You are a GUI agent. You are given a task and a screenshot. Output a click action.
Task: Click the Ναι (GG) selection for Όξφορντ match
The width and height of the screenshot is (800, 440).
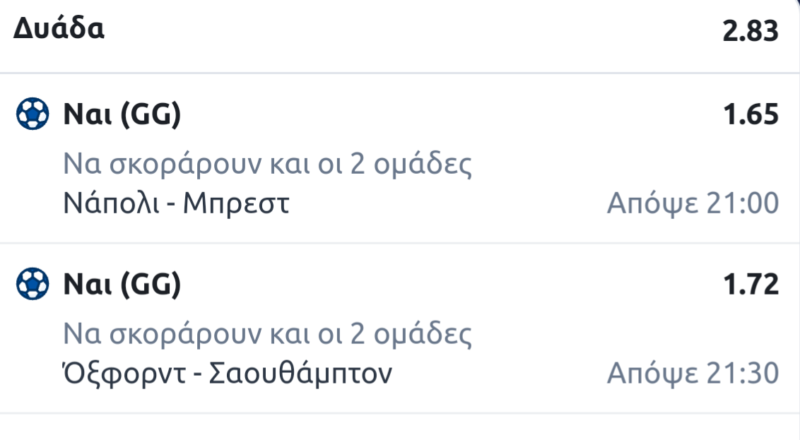120,286
